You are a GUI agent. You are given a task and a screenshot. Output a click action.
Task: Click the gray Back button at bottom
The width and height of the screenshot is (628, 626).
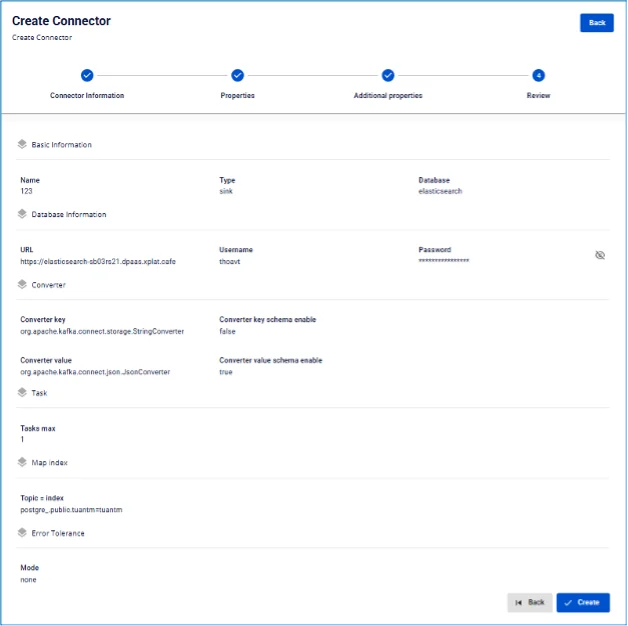(530, 602)
